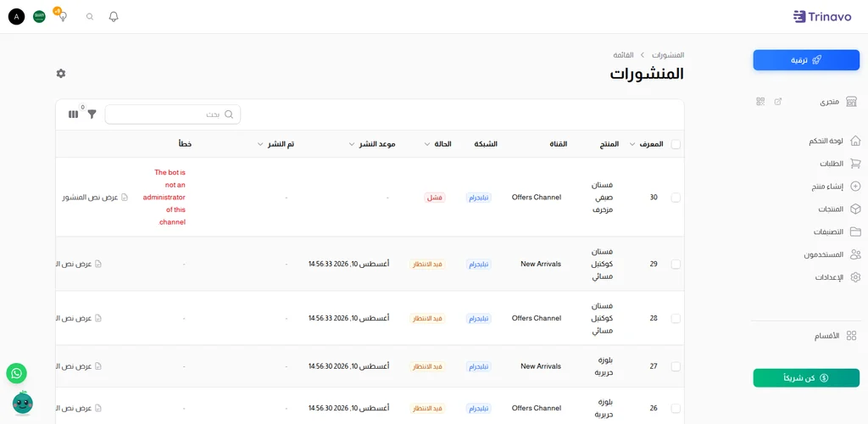The image size is (868, 424).
Task: Click row 27 New Arrivals cell
Action: [541, 366]
